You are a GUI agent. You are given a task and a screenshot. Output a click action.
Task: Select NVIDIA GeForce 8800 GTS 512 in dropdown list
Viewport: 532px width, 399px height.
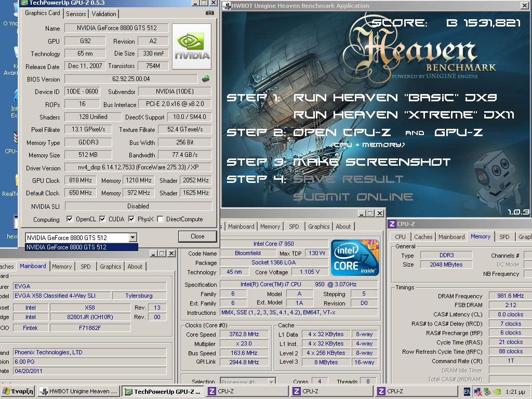(82, 247)
